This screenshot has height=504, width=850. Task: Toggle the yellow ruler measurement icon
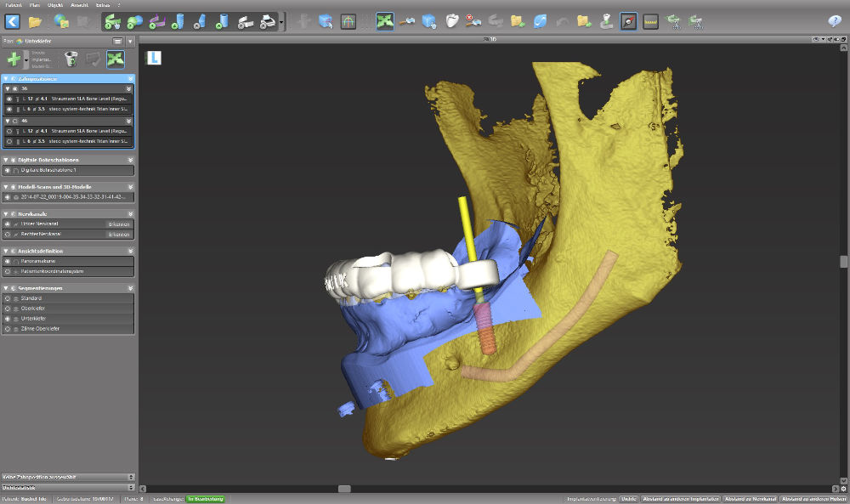click(x=650, y=22)
